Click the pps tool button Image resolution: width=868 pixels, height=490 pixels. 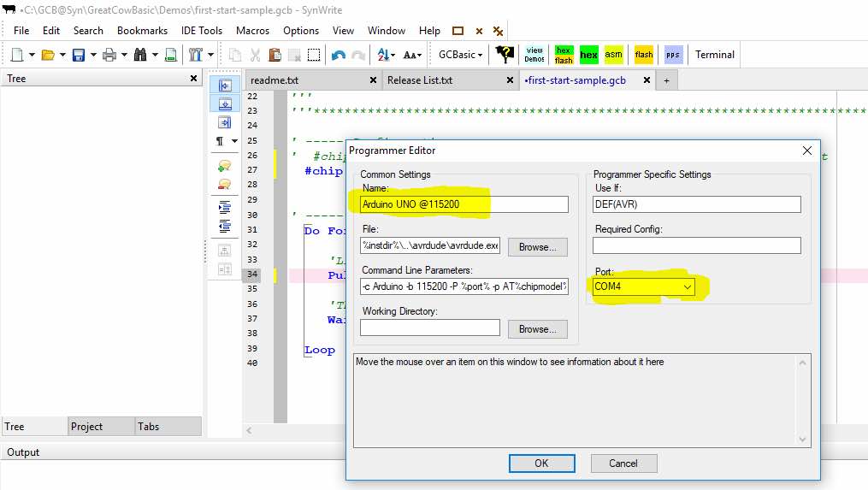tap(673, 54)
